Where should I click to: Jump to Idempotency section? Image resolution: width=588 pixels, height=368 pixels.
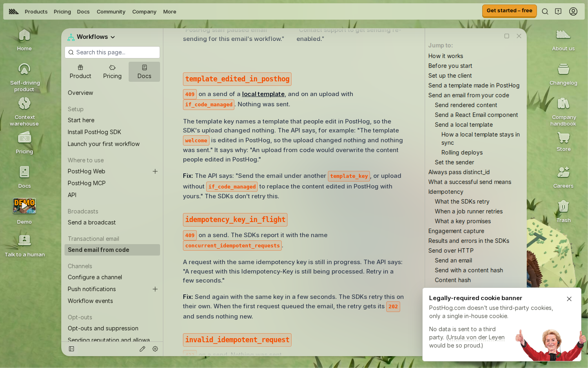(445, 192)
